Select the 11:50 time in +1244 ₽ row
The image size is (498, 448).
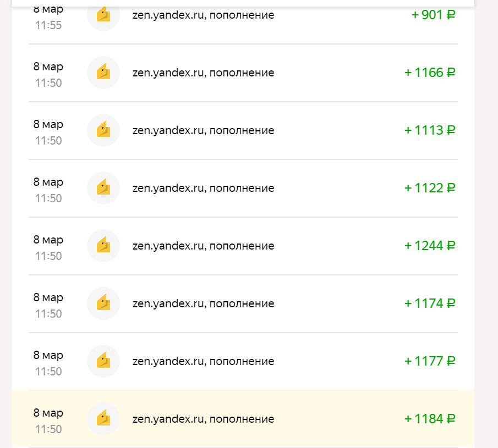point(48,256)
